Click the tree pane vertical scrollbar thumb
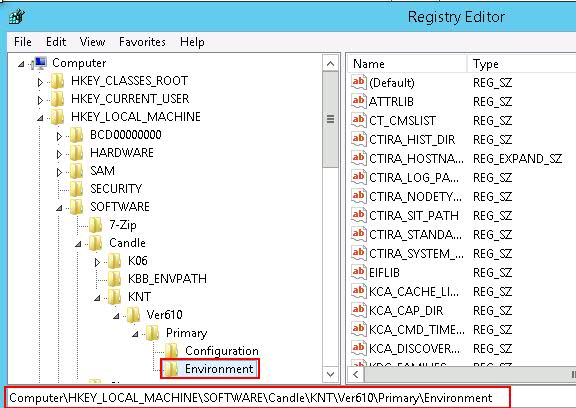This screenshot has height=408, width=576. 330,119
